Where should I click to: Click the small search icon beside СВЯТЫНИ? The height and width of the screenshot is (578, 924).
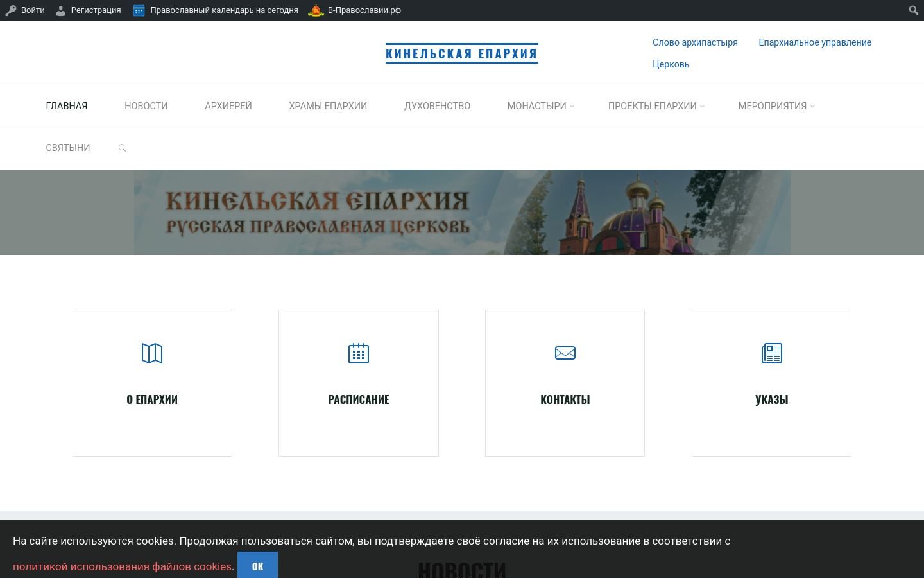point(123,148)
